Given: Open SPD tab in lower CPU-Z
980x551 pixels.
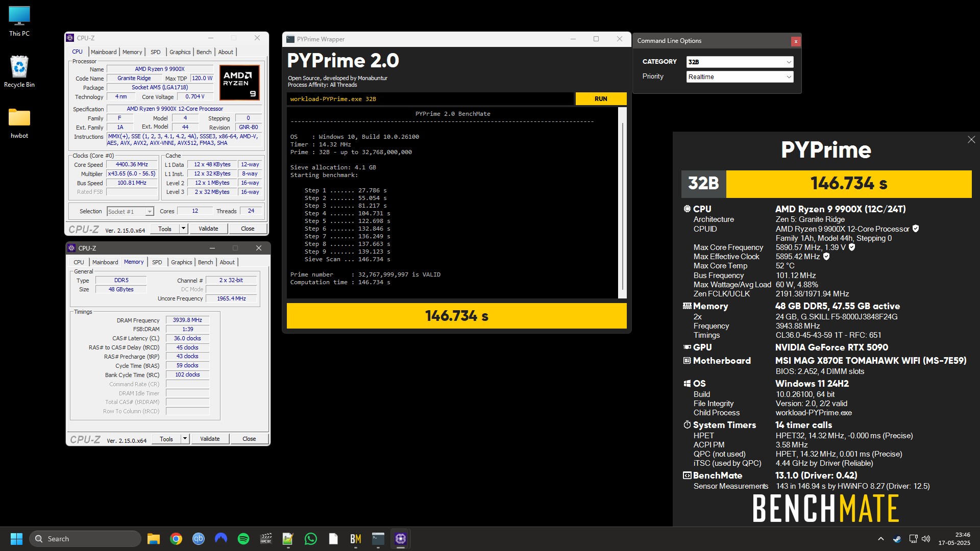Looking at the screenshot, I should pos(157,262).
